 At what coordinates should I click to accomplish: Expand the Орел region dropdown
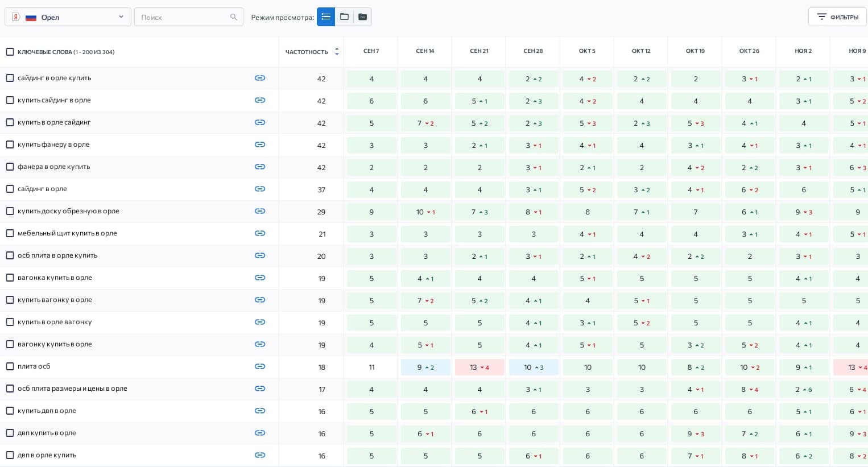click(x=68, y=17)
